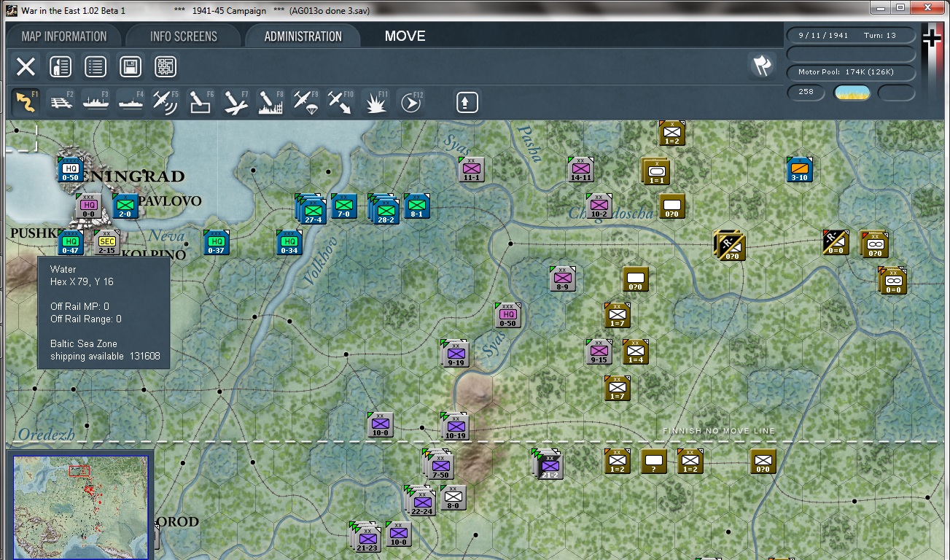The image size is (950, 560).
Task: Select the Soviet 1=4 unit
Action: (x=636, y=352)
